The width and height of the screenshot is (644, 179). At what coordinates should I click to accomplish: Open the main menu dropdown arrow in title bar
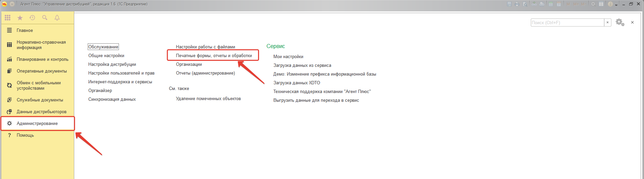(x=12, y=4)
